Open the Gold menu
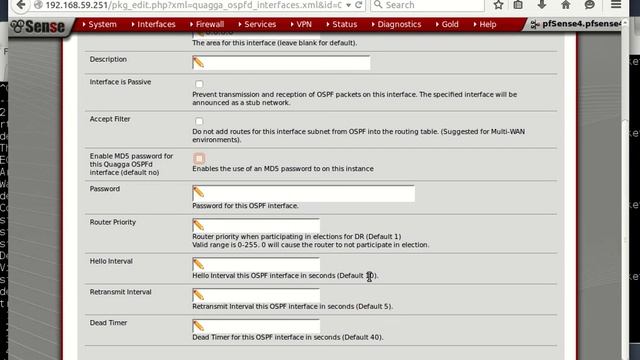640x360 pixels. (447, 24)
